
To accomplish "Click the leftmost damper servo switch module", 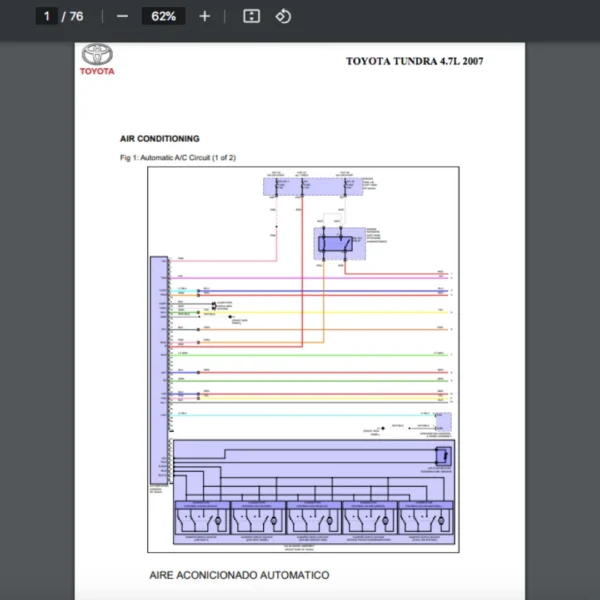I will (201, 518).
